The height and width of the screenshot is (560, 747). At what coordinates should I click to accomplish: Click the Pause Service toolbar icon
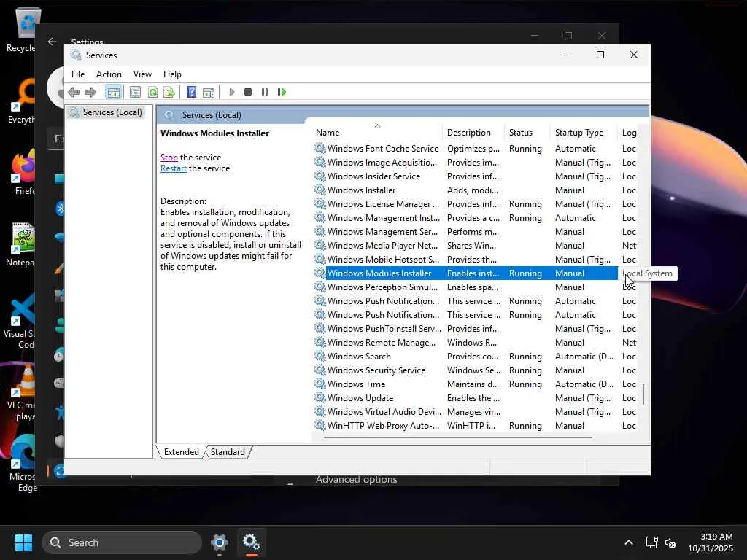265,92
